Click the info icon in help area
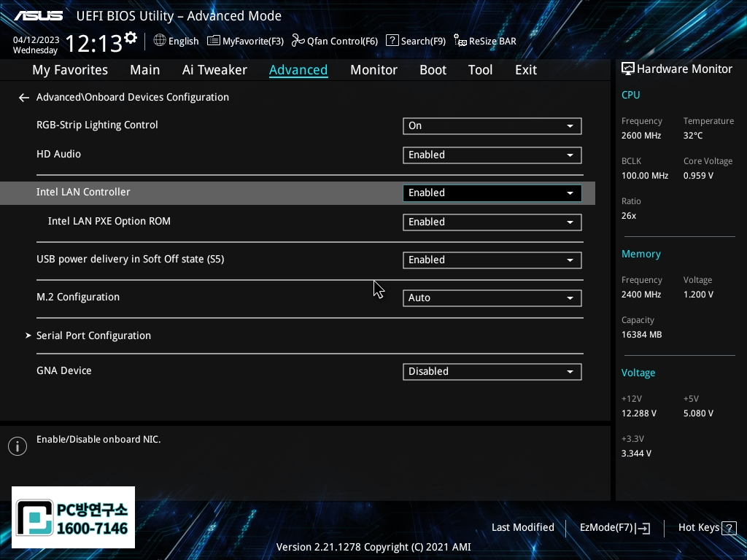The width and height of the screenshot is (747, 560). click(x=18, y=446)
